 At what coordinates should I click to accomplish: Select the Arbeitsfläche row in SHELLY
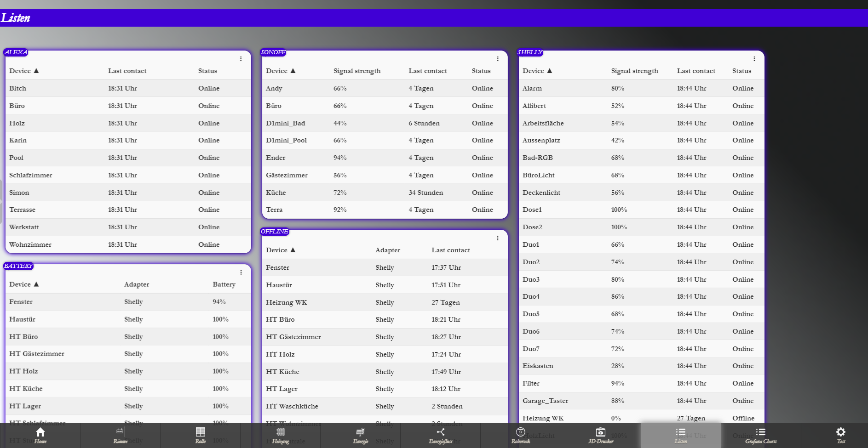641,123
